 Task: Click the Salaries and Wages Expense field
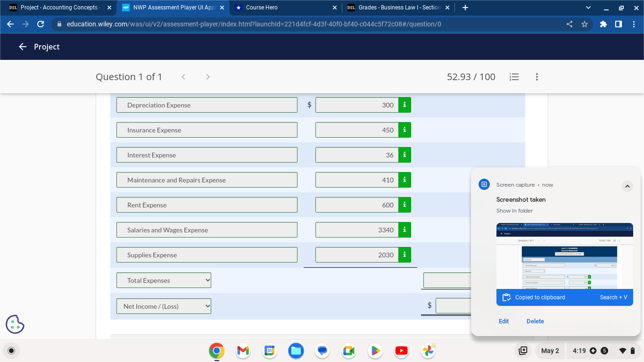pyautogui.click(x=206, y=230)
